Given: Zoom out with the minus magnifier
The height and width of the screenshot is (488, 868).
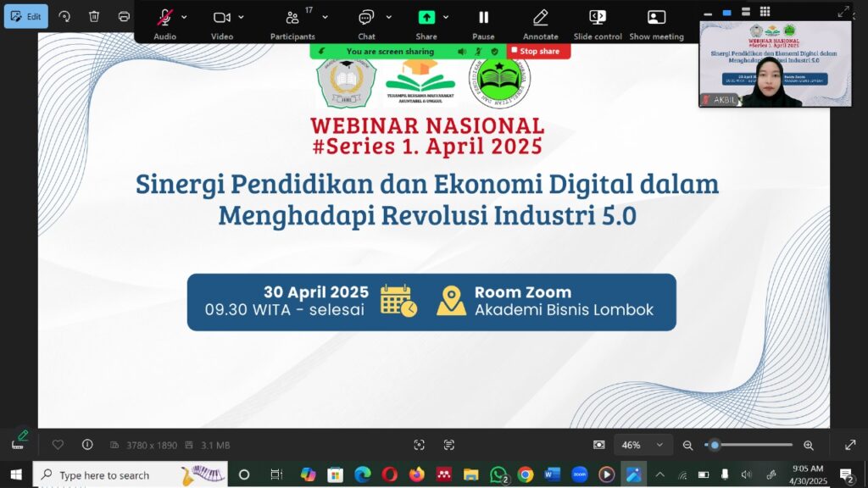Looking at the screenshot, I should (687, 445).
